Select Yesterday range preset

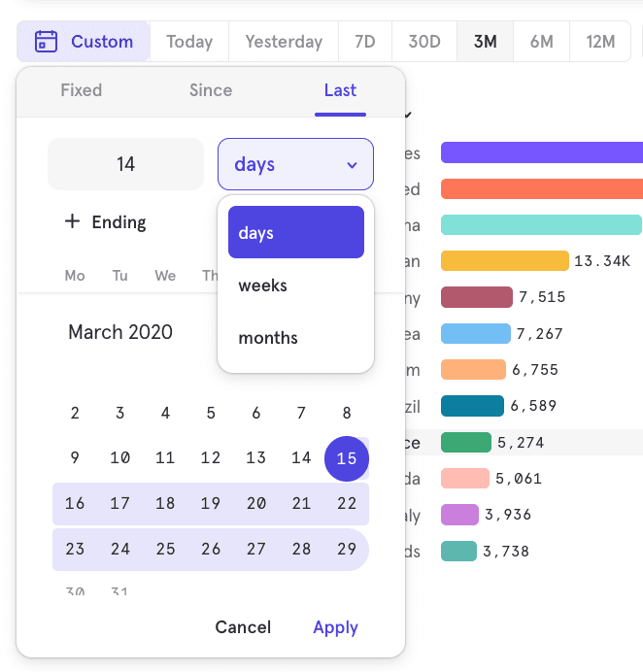pyautogui.click(x=284, y=42)
